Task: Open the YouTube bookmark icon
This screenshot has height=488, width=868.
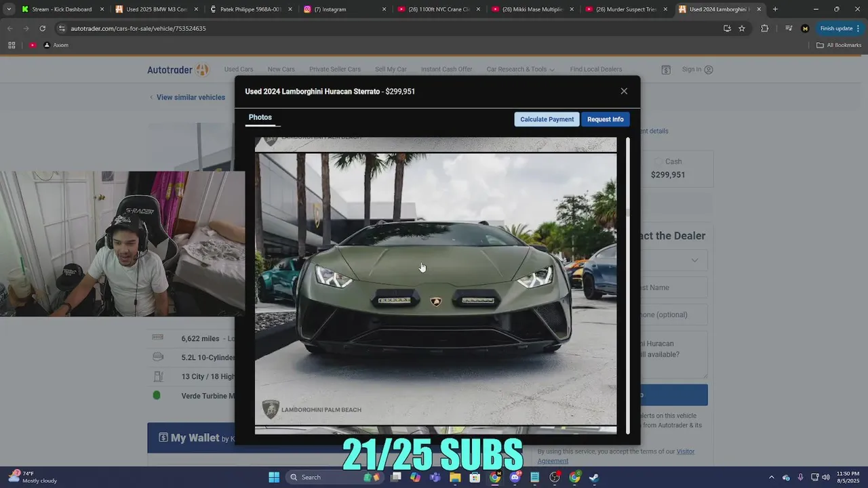Action: [x=33, y=45]
